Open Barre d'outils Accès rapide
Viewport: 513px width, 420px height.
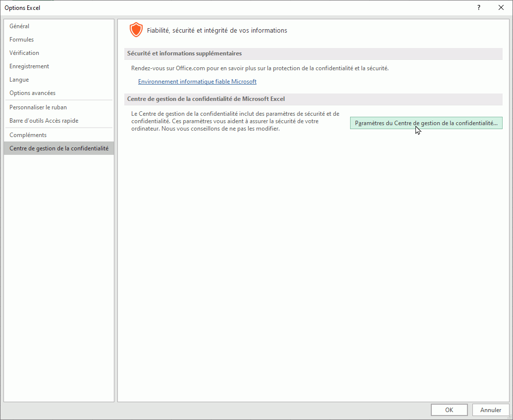point(59,121)
